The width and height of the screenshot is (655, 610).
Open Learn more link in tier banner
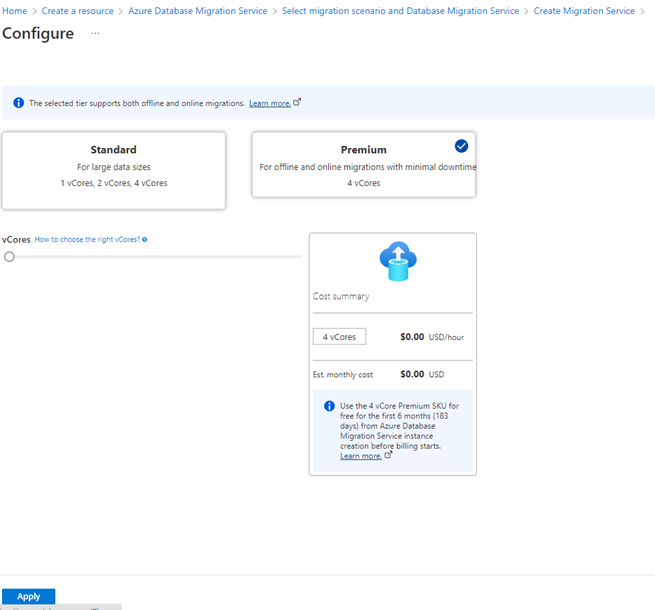pyautogui.click(x=270, y=103)
